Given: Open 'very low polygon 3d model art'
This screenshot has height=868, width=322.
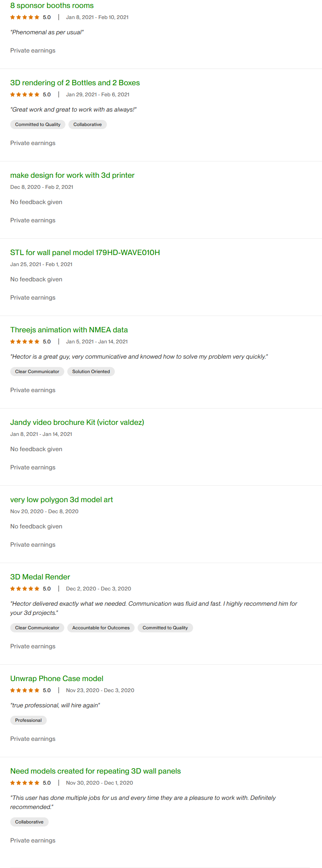Looking at the screenshot, I should (x=62, y=500).
